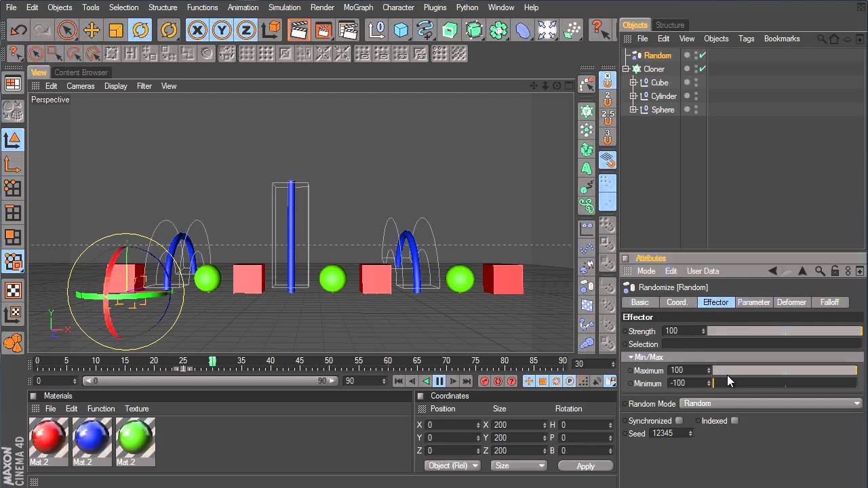Click frame 45 on timeline ruler
The image size is (868, 488).
[x=299, y=361]
